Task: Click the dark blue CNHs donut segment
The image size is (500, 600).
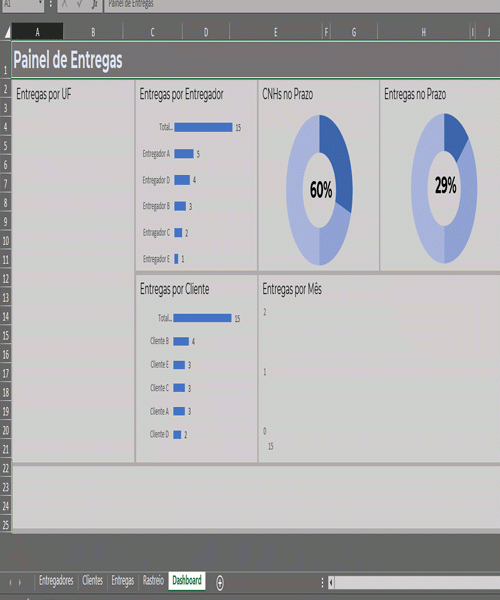Action: coord(340,165)
